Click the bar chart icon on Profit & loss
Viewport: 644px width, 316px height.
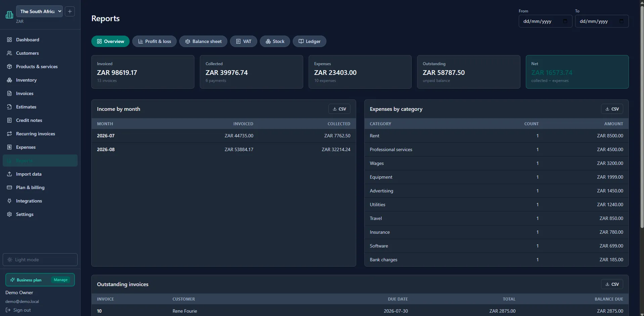141,41
